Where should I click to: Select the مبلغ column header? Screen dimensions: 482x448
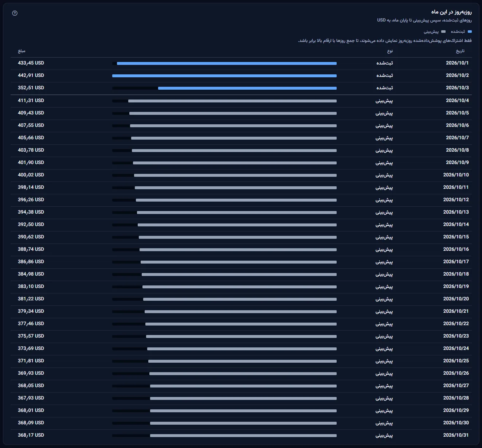21,51
